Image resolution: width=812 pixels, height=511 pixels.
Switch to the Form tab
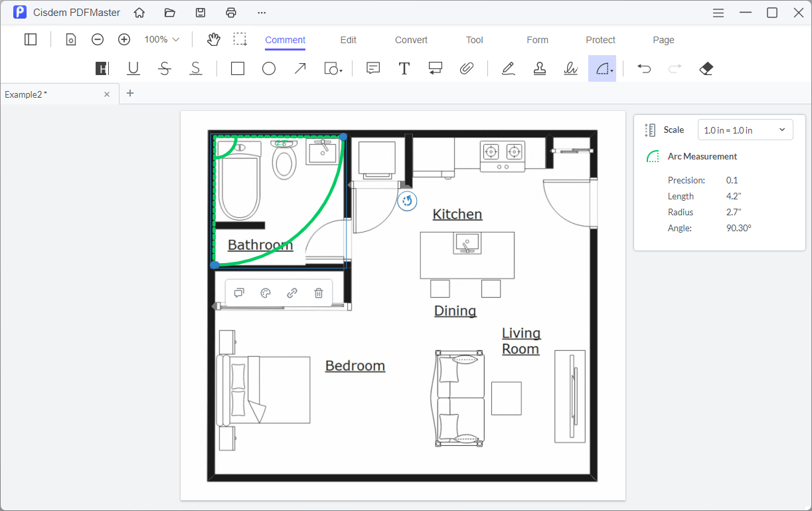pos(538,40)
